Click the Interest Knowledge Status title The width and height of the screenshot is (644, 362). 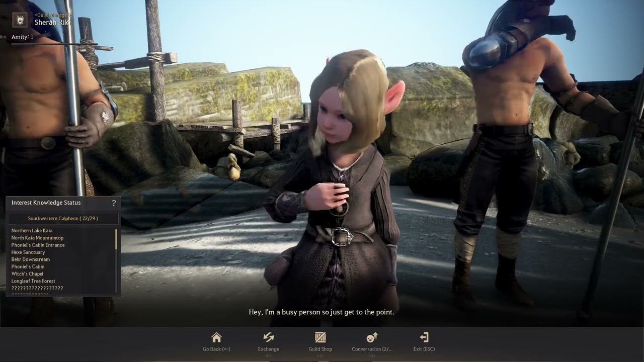(x=46, y=203)
